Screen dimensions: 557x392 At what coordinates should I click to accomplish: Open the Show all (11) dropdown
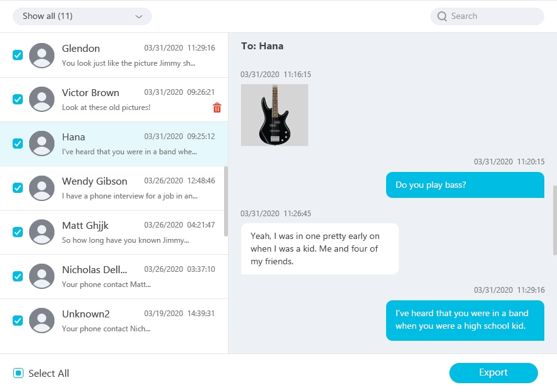[x=82, y=16]
